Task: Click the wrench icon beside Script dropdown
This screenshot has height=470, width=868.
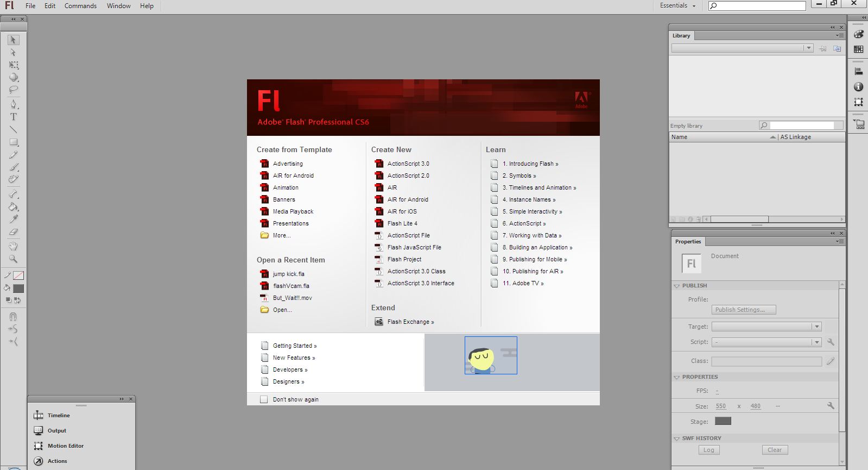Action: (831, 342)
